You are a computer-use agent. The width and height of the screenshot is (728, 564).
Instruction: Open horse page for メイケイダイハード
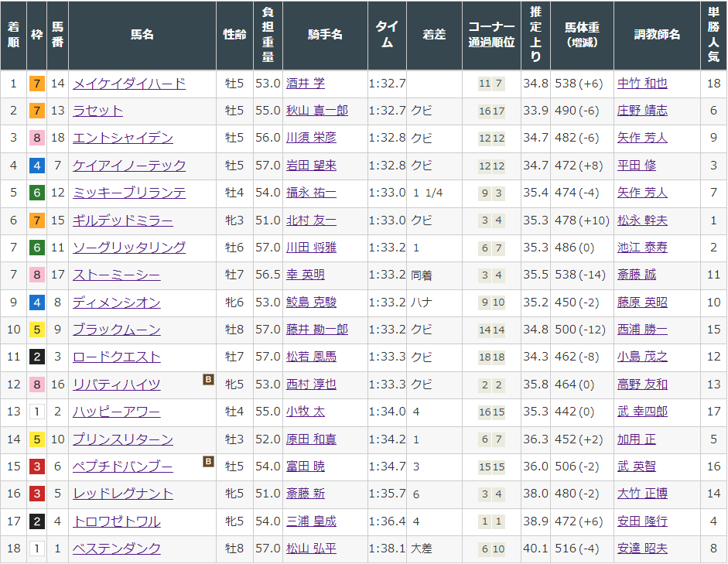[x=129, y=84]
